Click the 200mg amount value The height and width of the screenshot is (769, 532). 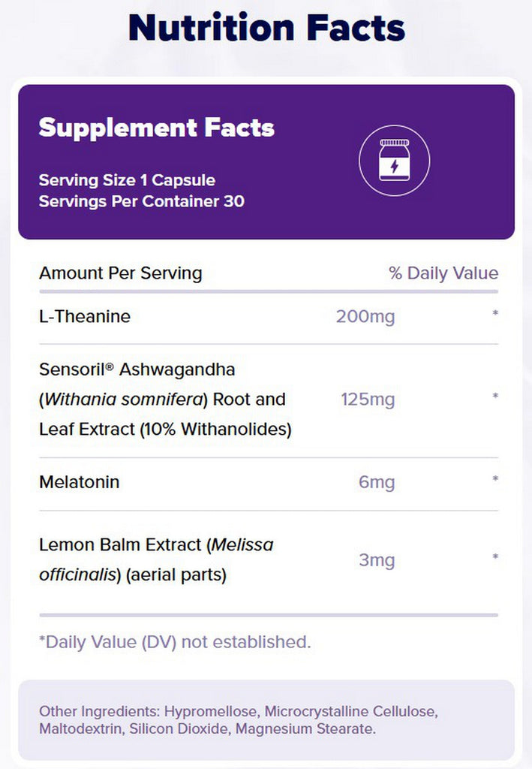click(365, 316)
